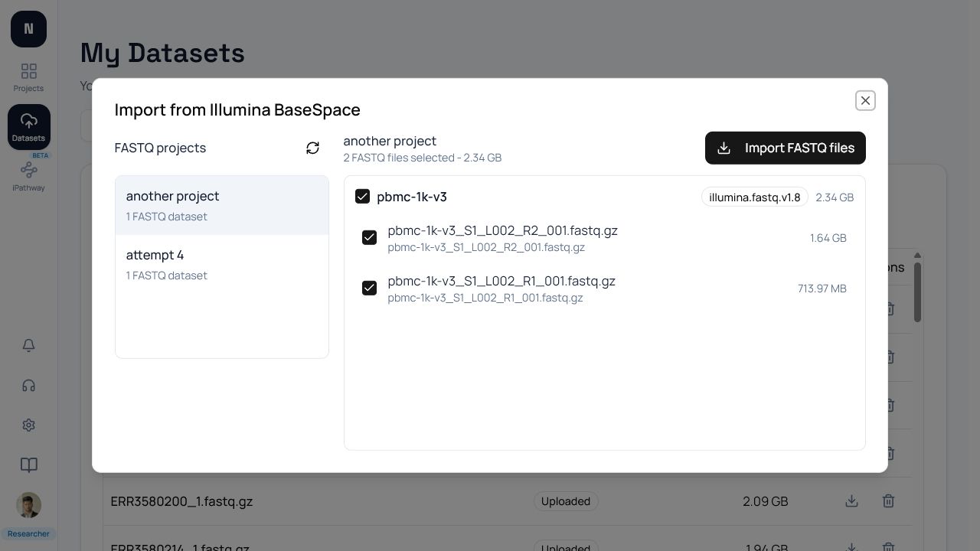Uncheck the L002_R2_001.fastq.gz file checkbox
Image resolution: width=980 pixels, height=551 pixels.
click(370, 238)
